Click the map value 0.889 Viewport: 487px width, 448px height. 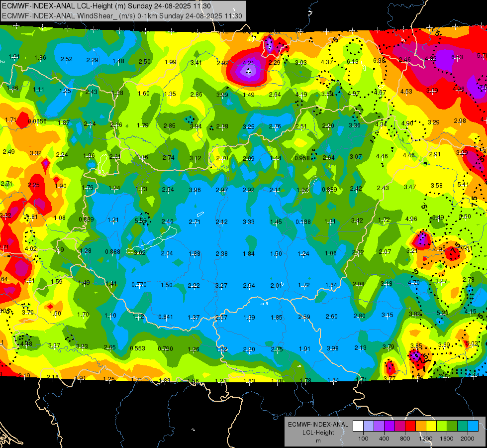coord(329,189)
